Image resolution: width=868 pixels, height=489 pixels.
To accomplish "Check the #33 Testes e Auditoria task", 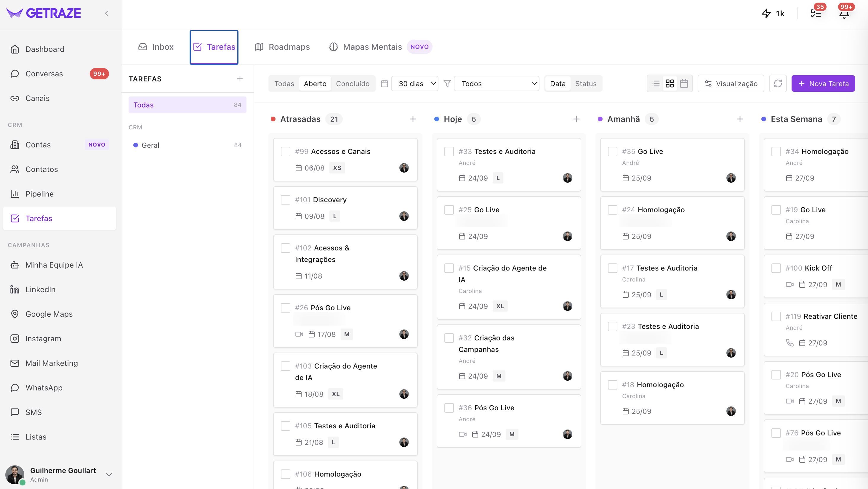I will point(449,152).
